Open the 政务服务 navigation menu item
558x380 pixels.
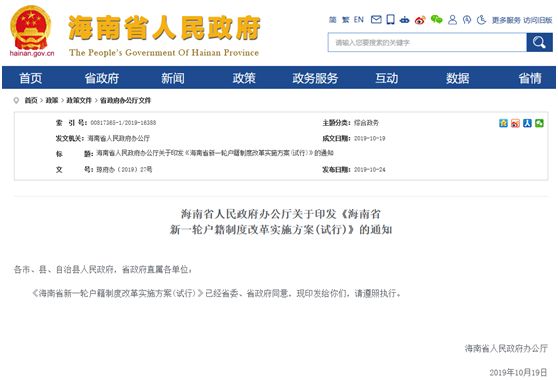(315, 78)
